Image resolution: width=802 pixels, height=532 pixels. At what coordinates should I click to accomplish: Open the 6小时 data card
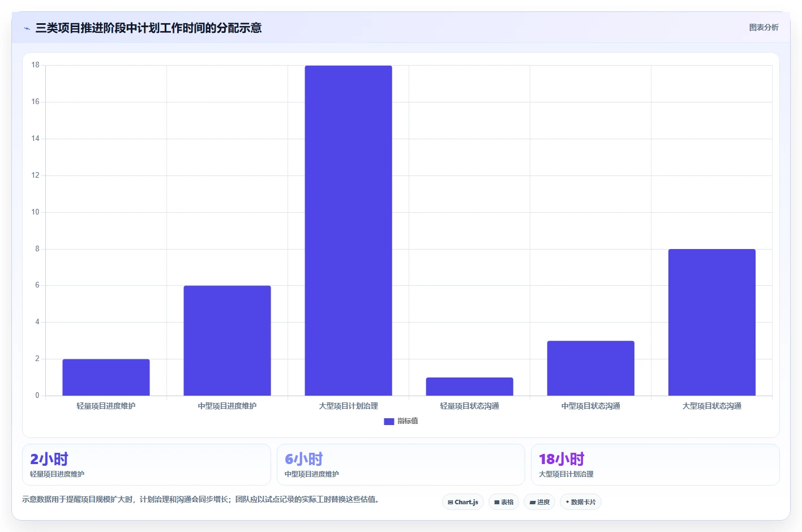401,465
